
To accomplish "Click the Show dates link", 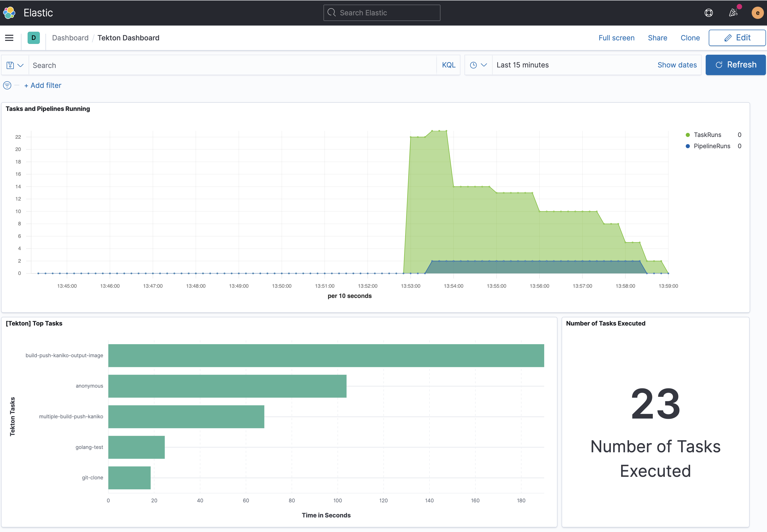I will point(677,65).
